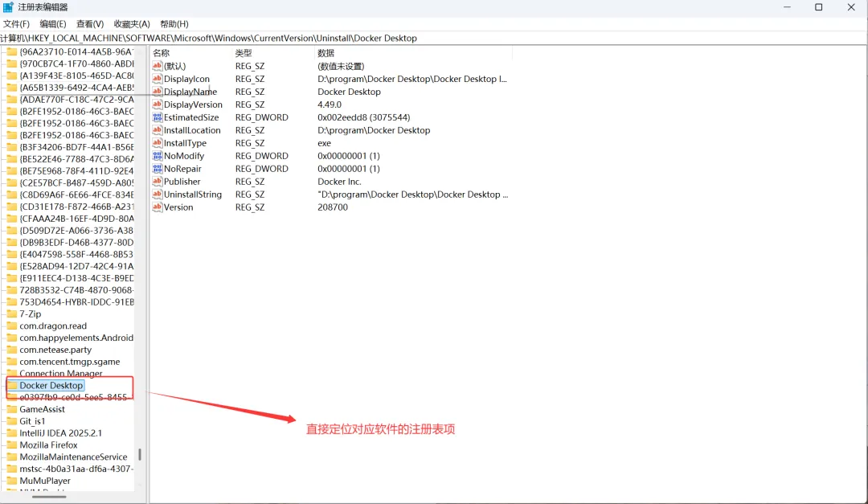Select the com.tencent.tmgp.sgame key

point(70,362)
